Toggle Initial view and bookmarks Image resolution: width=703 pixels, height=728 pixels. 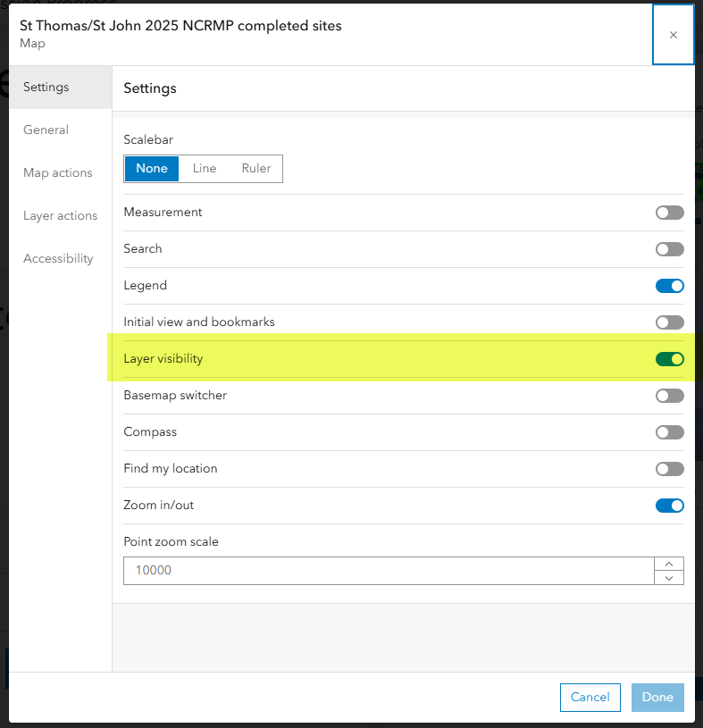click(x=670, y=322)
